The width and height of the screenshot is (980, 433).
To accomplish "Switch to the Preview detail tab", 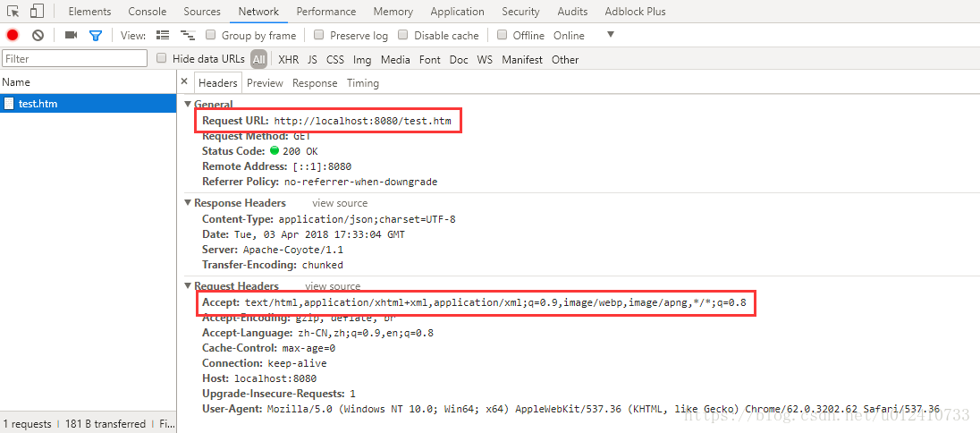I will (x=265, y=82).
